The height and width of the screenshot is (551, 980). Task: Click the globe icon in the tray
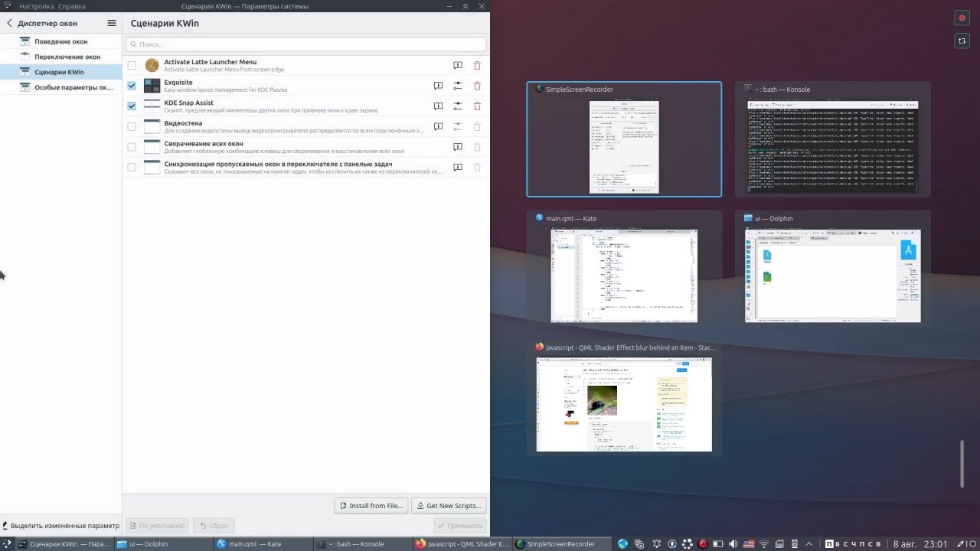(x=622, y=544)
